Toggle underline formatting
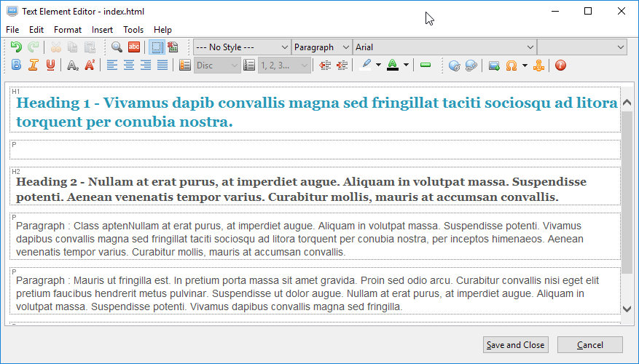The image size is (639, 364). tap(50, 65)
